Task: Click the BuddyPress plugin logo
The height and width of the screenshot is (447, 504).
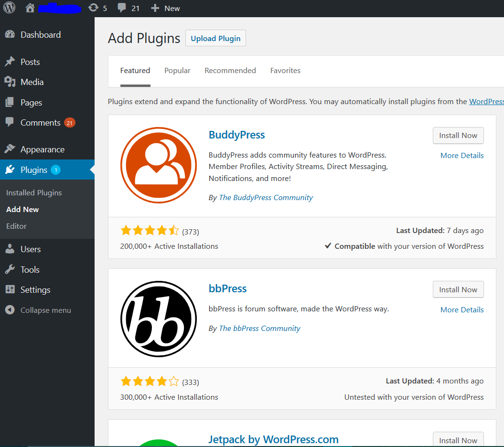Action: (x=159, y=165)
